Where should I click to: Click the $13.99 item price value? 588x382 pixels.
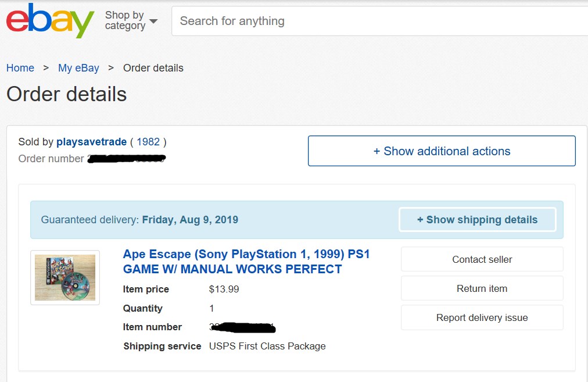[x=224, y=289]
